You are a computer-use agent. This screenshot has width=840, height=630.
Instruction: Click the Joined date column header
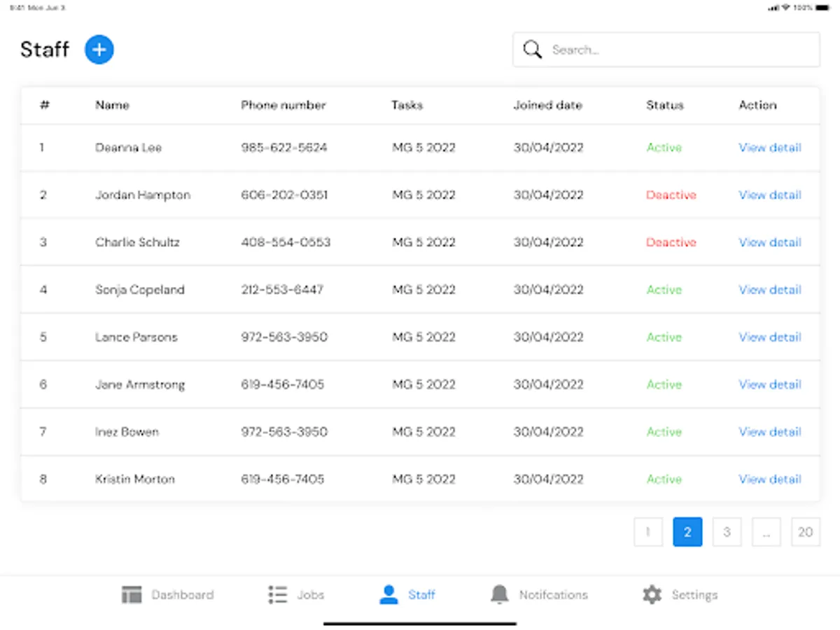548,105
